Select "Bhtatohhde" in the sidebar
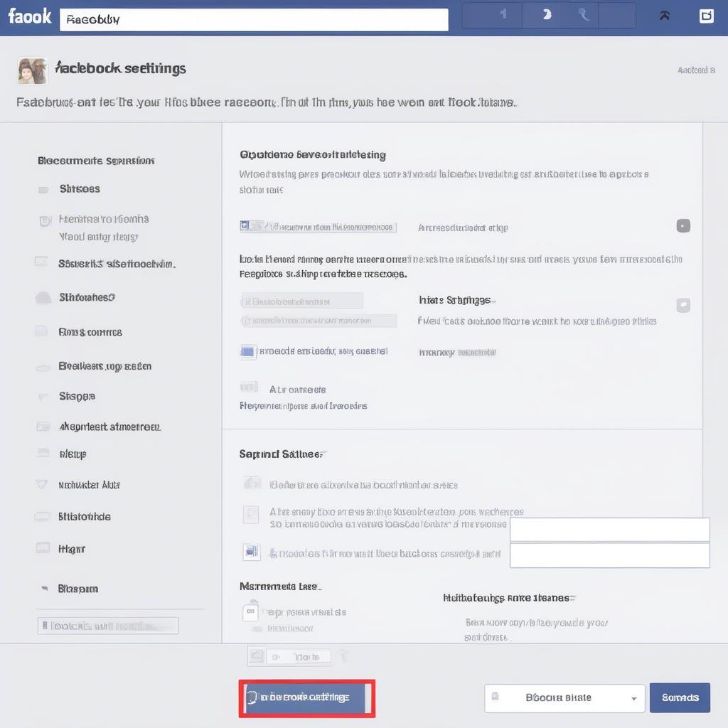 (85, 516)
